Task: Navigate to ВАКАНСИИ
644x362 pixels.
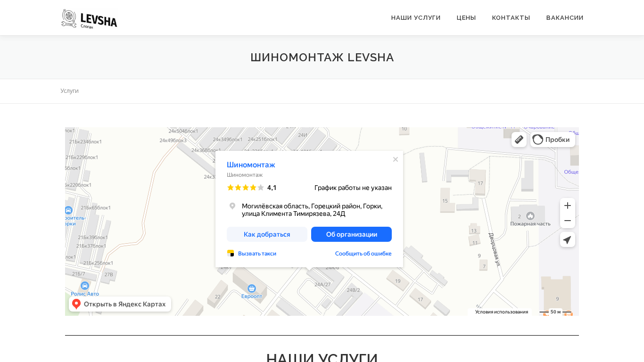Action: tap(565, 18)
